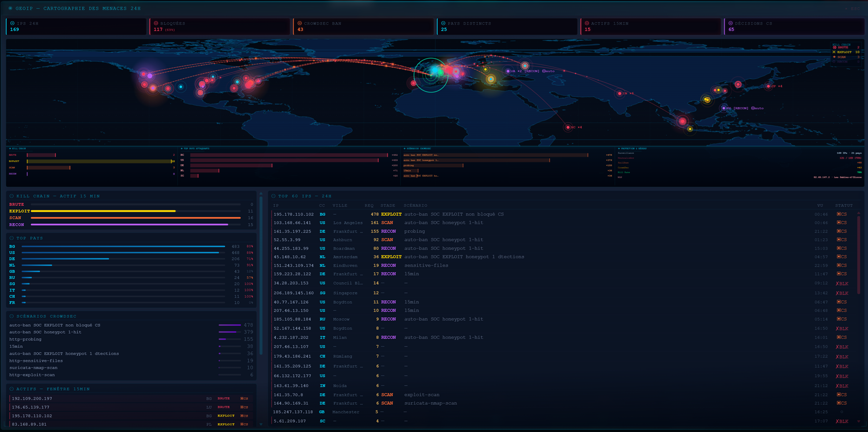Click the Scénarios CrowdSec panel header icon
The image size is (868, 432).
[x=12, y=316]
